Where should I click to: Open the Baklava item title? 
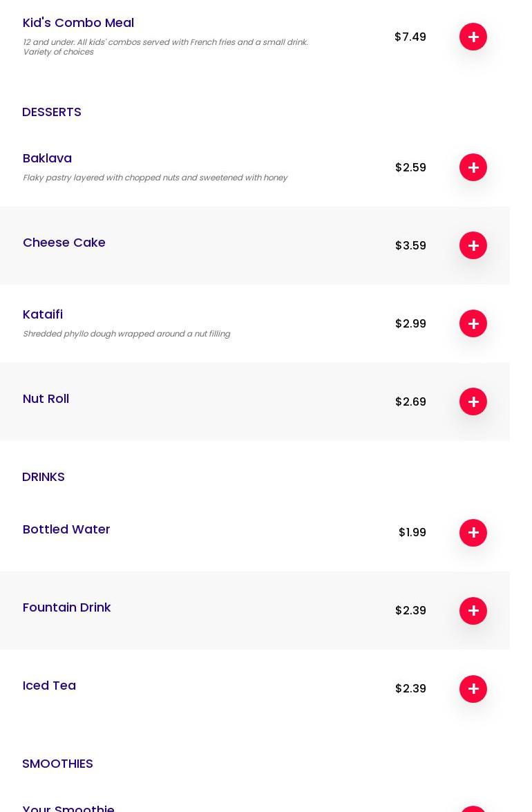[x=47, y=158]
